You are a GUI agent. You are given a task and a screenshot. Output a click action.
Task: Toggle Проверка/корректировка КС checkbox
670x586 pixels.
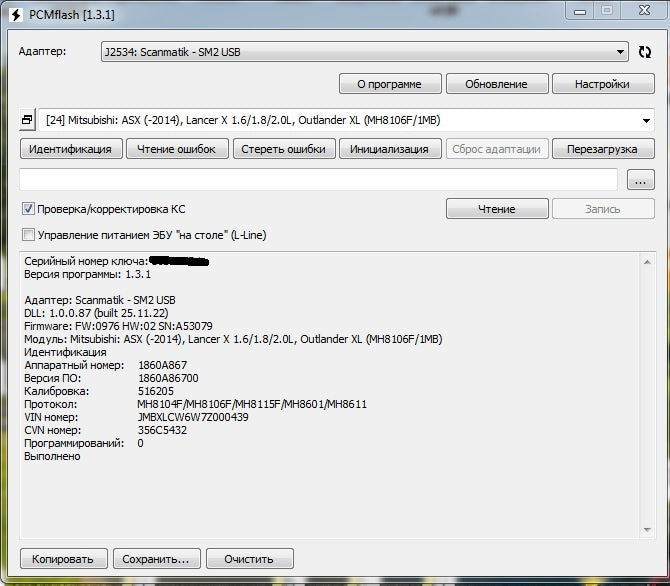(28, 209)
